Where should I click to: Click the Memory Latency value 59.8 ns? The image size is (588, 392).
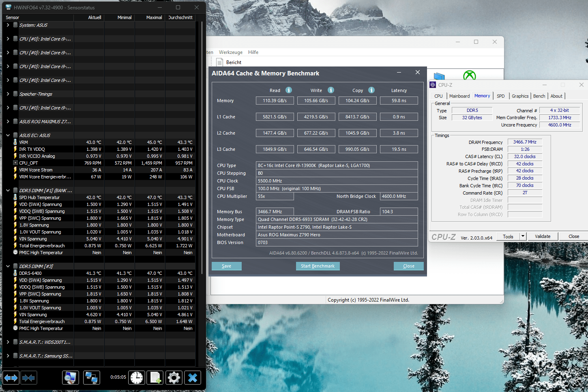click(x=399, y=101)
